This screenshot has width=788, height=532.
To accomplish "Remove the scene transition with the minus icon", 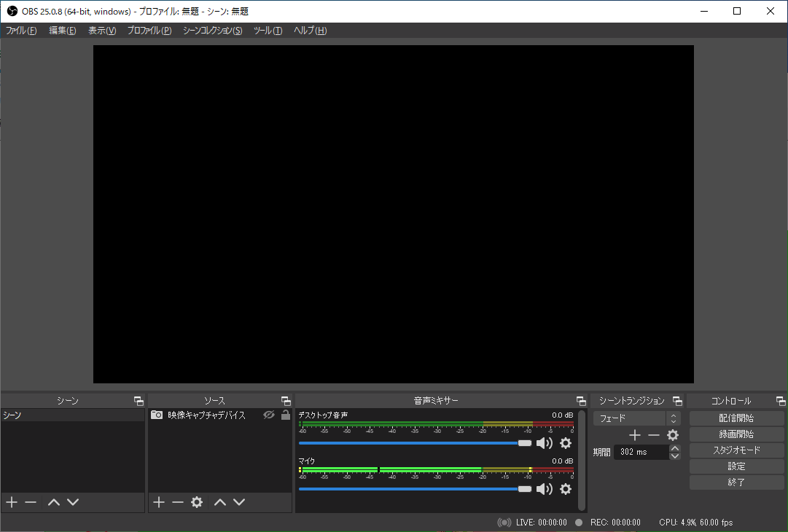I will click(653, 435).
